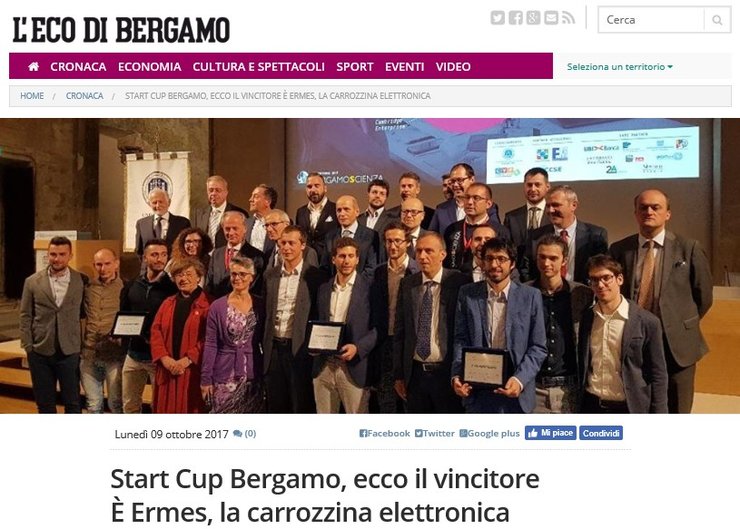This screenshot has width=740, height=529.
Task: Open the Economia menu item
Action: click(x=150, y=67)
